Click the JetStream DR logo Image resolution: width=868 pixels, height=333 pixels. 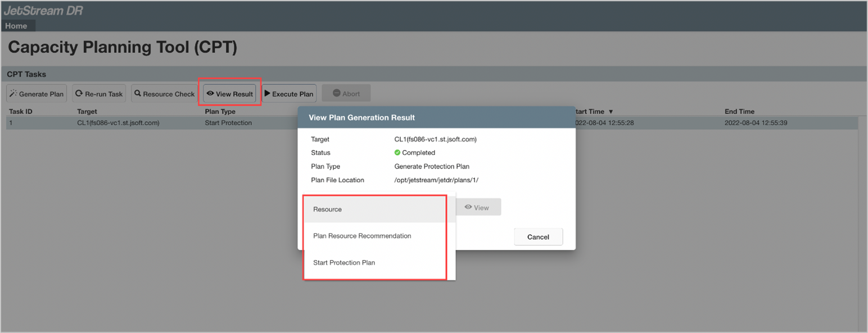pyautogui.click(x=43, y=11)
